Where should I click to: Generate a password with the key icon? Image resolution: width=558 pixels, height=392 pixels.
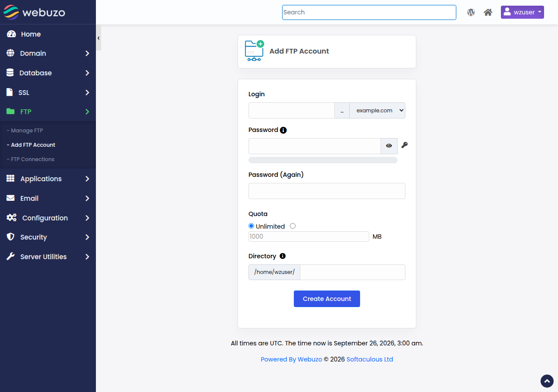coord(405,145)
